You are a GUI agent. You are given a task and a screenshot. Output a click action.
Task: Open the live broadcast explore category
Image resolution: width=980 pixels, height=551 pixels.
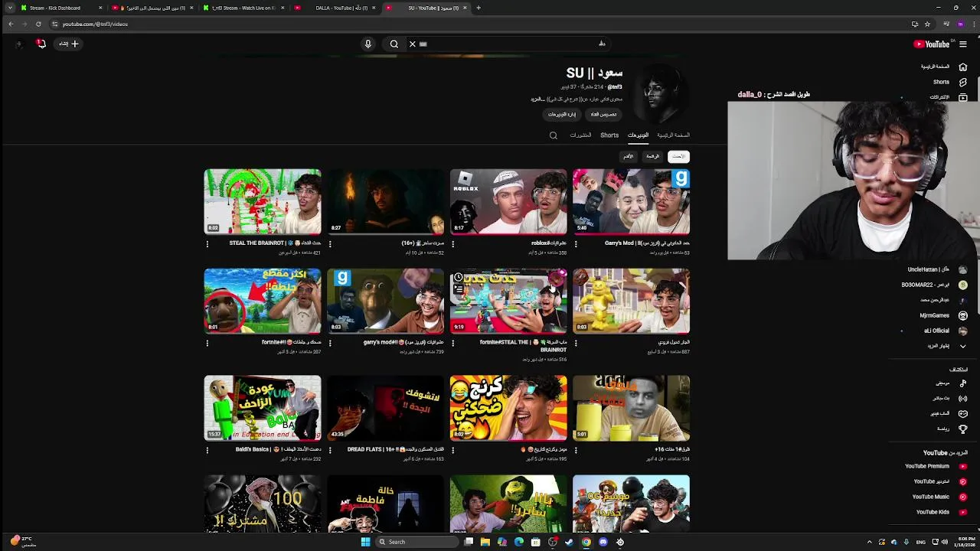[948, 398]
